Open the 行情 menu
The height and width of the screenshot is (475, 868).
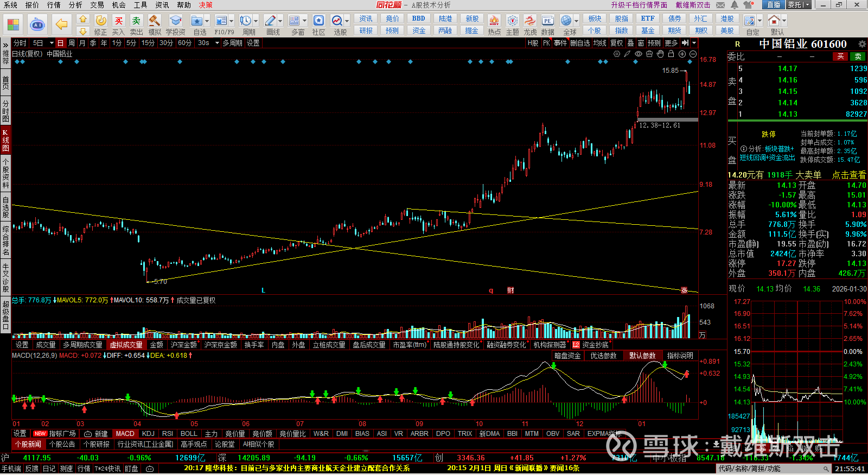54,5
